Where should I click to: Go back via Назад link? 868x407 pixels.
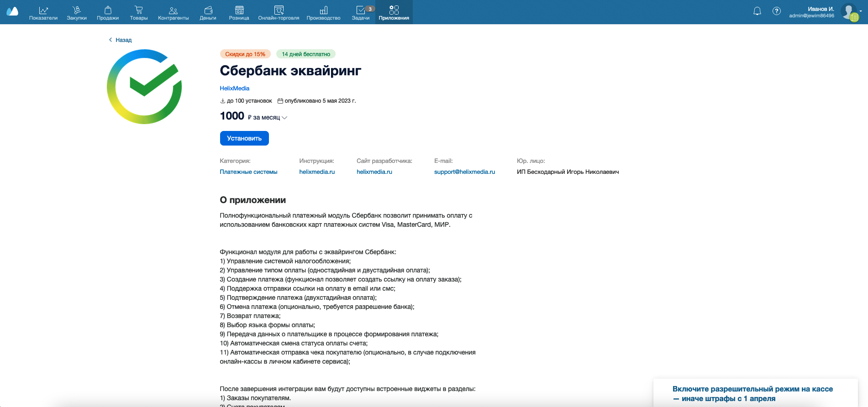point(120,40)
